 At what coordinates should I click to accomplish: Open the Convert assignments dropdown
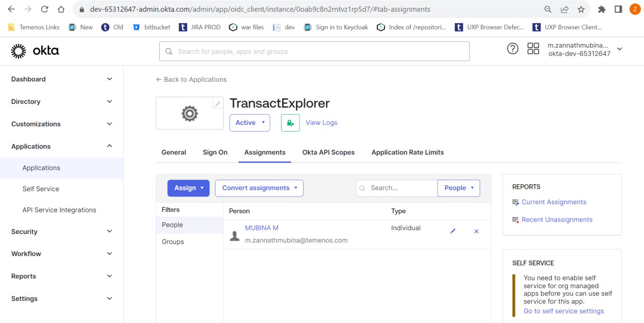tap(259, 188)
